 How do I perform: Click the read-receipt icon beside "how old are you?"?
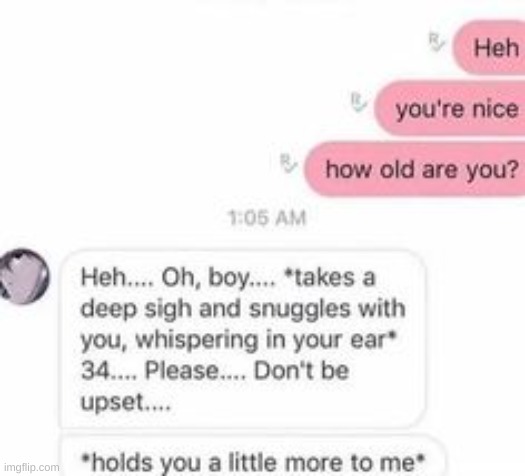click(x=288, y=163)
